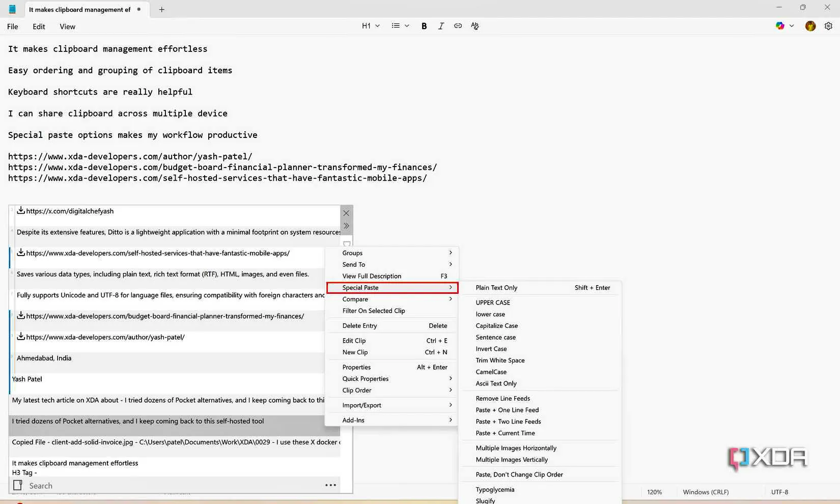The image size is (840, 504).
Task: Insert a link using the link icon
Action: point(458,26)
